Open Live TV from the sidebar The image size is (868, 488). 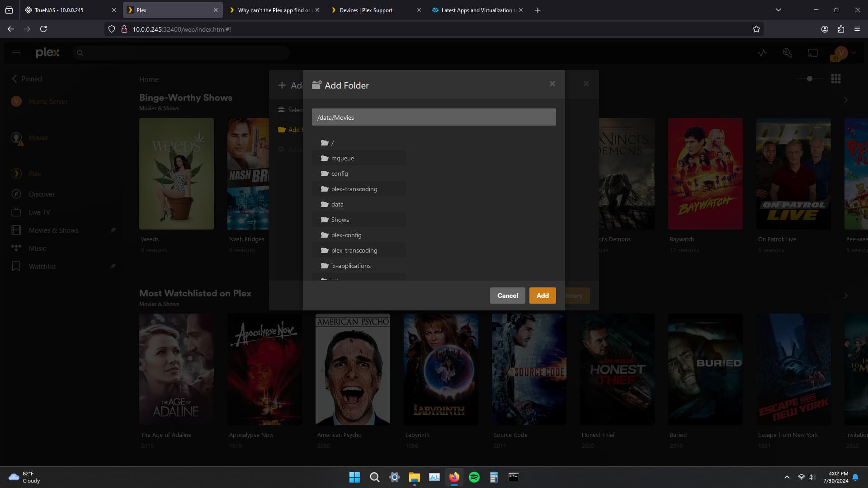40,212
